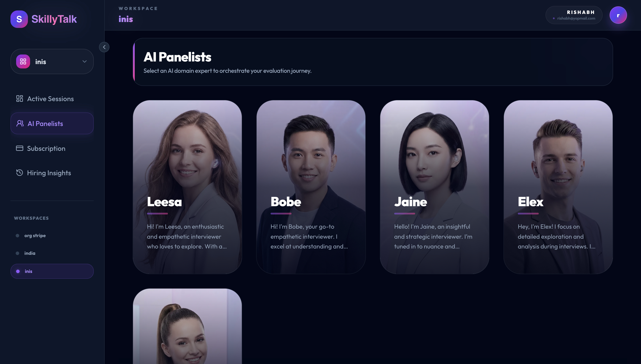Choose the Leesa panelist card
641x364 pixels.
pyautogui.click(x=187, y=187)
